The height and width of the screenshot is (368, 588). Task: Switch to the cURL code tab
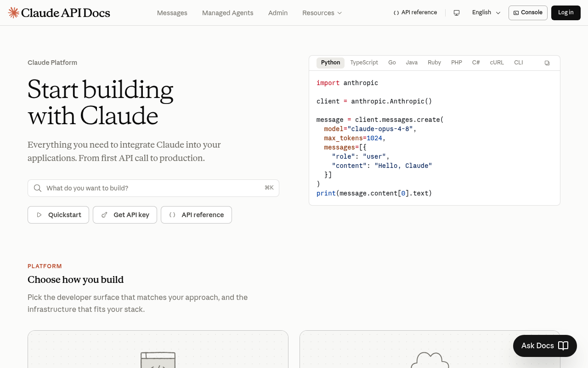497,63
